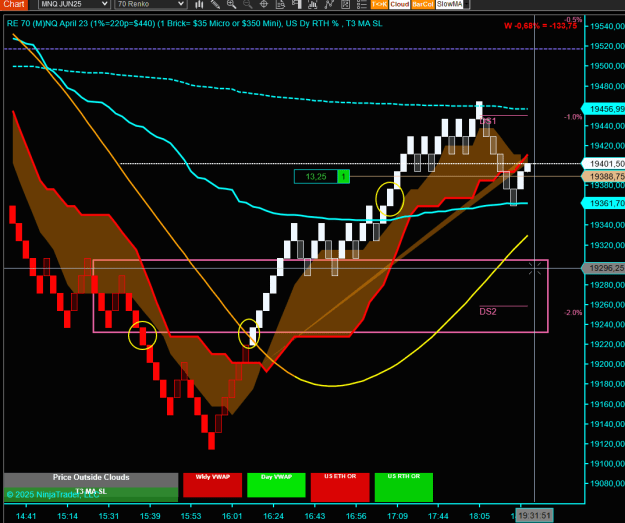The height and width of the screenshot is (523, 625).
Task: Click the 17:09 time axis label
Action: [397, 516]
